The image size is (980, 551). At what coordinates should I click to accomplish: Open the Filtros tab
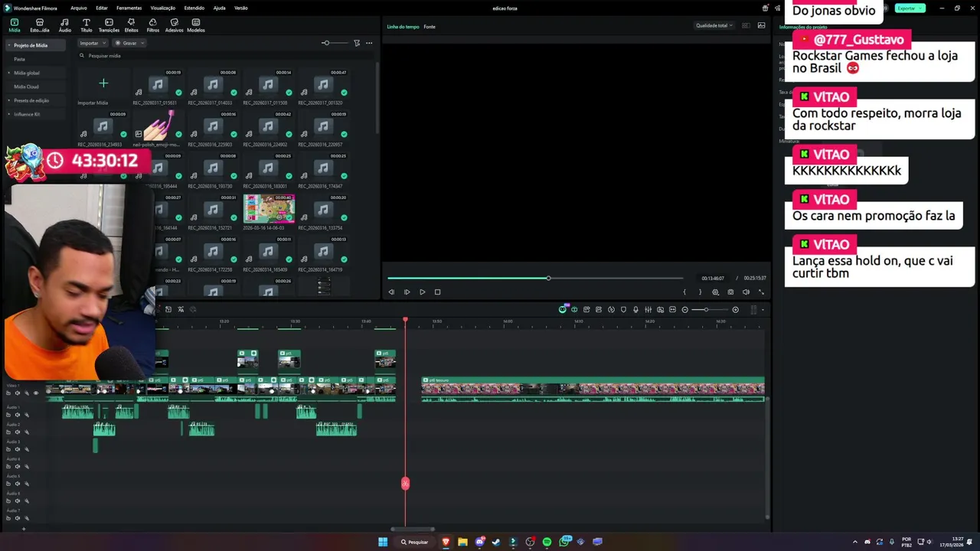(152, 25)
